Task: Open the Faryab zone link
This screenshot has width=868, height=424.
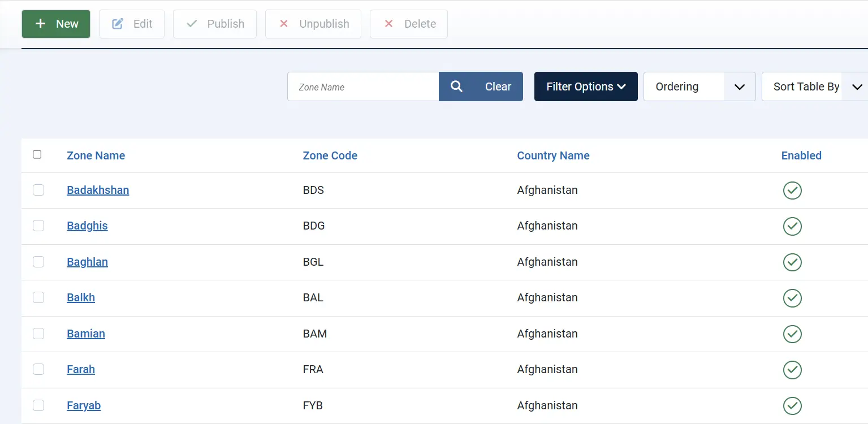Action: [84, 405]
